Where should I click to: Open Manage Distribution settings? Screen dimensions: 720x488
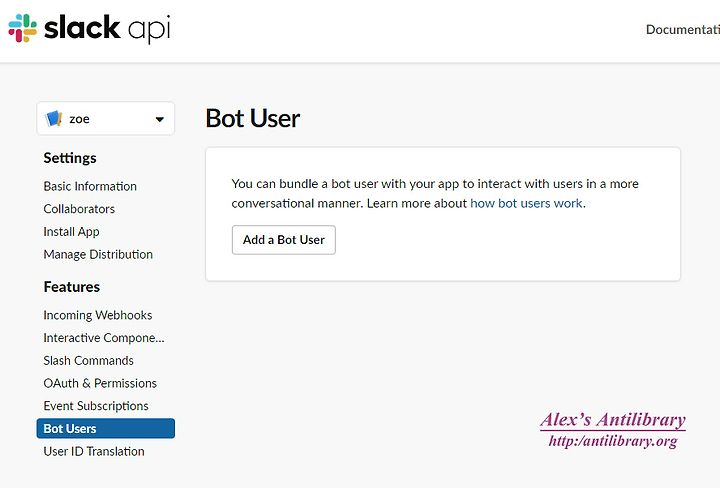tap(98, 254)
